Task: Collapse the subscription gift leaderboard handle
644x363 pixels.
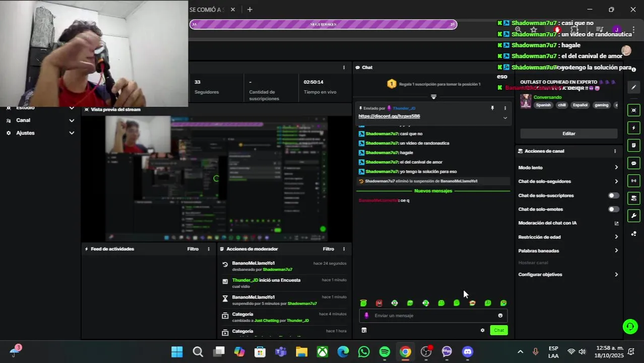Action: point(433,97)
